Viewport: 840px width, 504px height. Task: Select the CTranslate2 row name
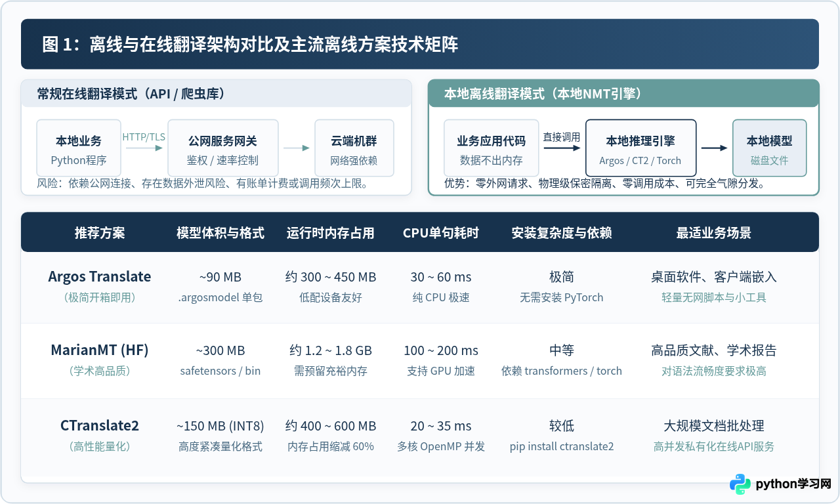(x=100, y=425)
